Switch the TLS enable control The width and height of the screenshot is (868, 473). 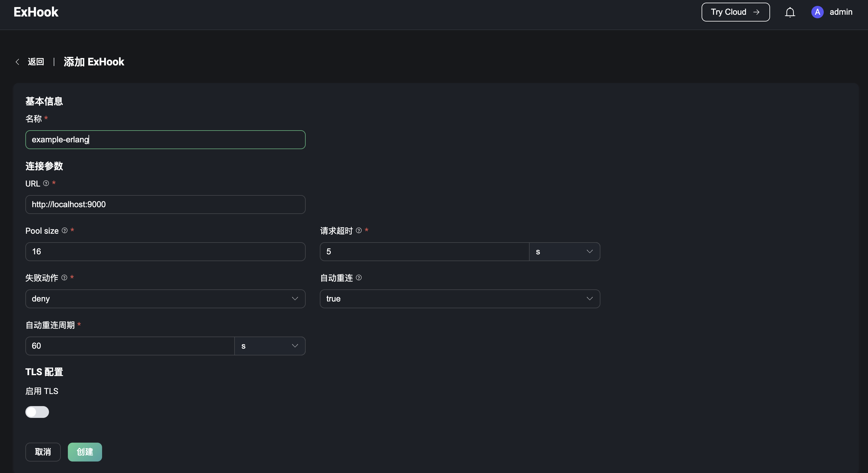(37, 412)
